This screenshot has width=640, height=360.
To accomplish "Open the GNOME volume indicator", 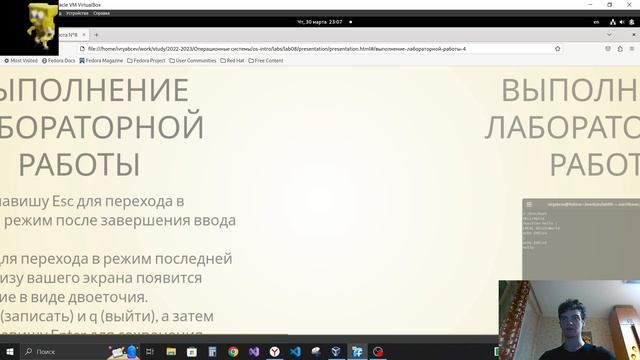I will (622, 22).
